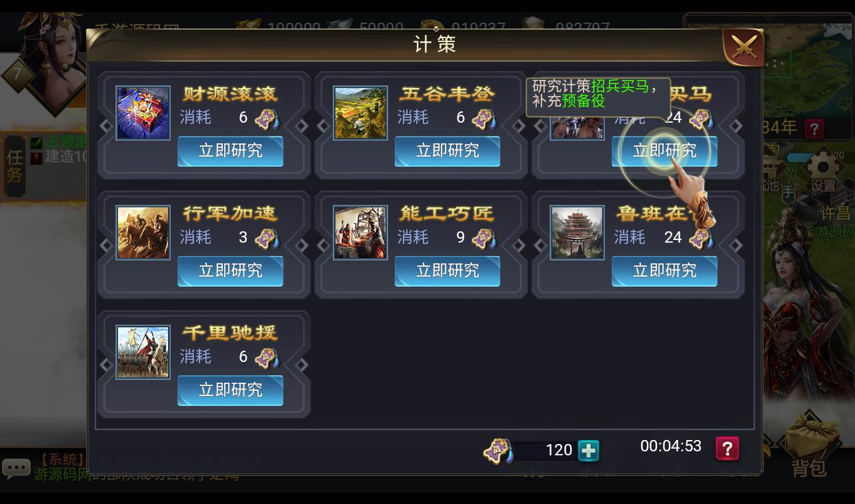Add scrolls with the green plus icon

[x=588, y=451]
